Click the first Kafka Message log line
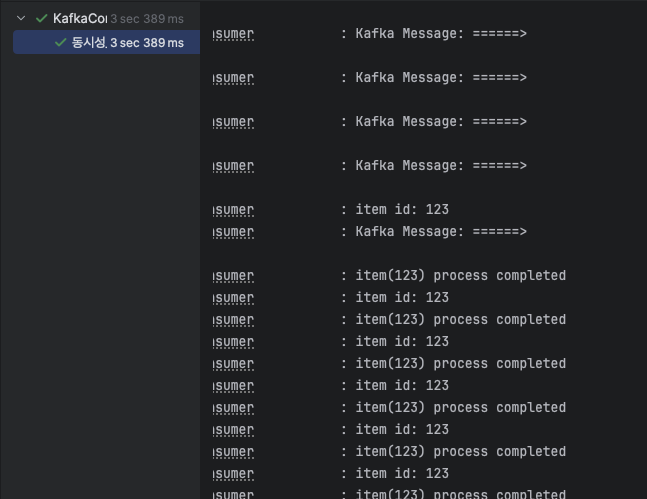Screen dimensions: 647x499 (x=440, y=34)
